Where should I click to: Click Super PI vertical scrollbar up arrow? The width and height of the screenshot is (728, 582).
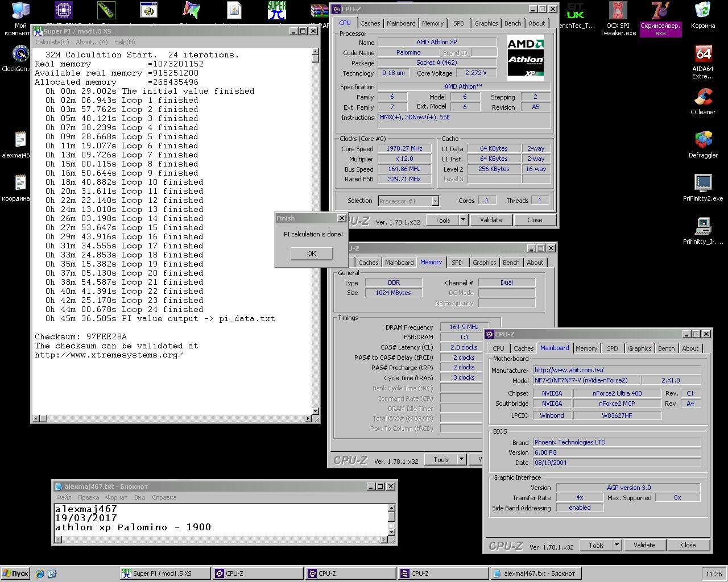pos(316,52)
